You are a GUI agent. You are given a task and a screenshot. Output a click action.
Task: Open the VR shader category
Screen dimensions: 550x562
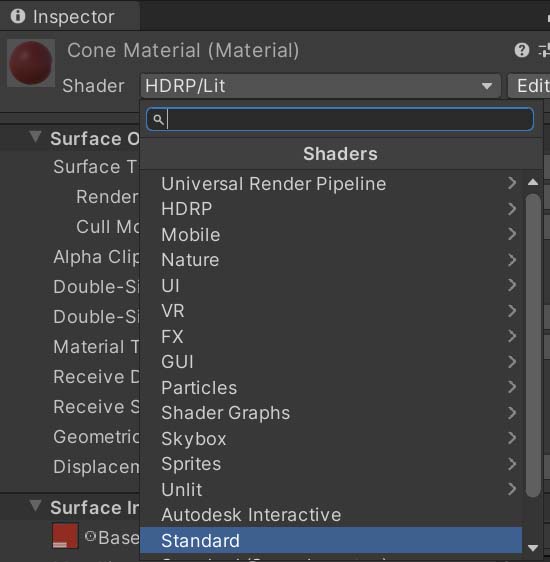[331, 311]
